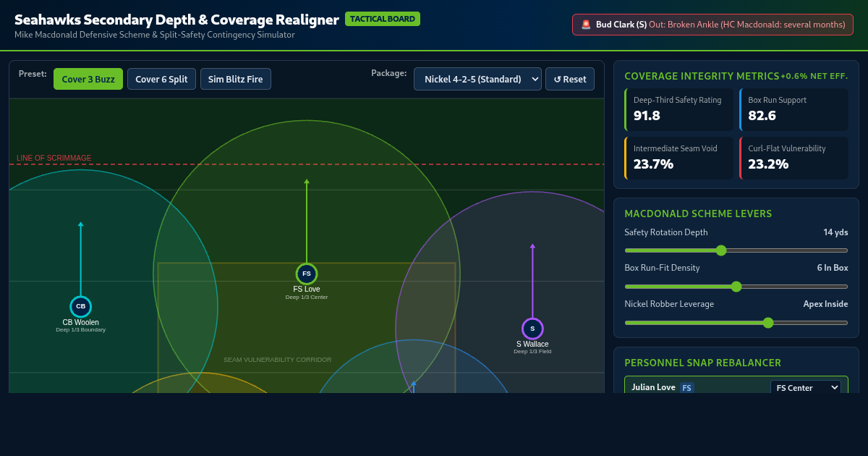Open Julian Love's FS Center role dropdown
Screen dimensions: 868x456
[806, 387]
